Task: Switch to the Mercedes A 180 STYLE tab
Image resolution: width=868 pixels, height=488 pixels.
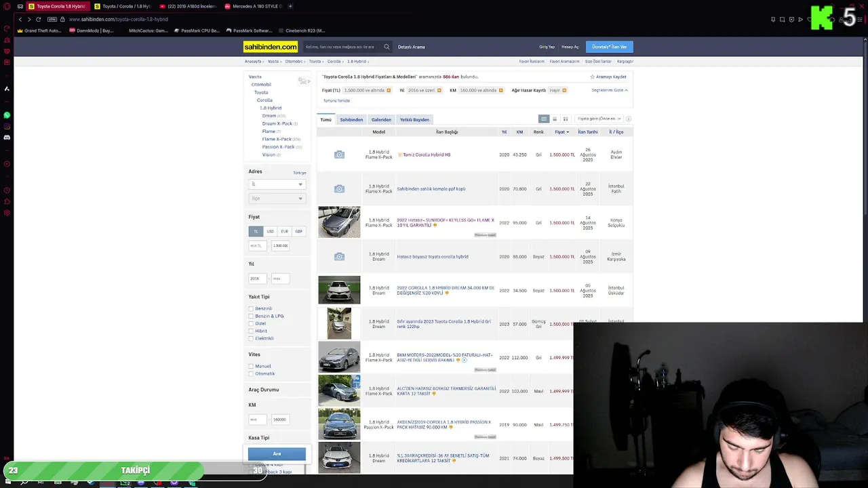Action: (x=254, y=6)
